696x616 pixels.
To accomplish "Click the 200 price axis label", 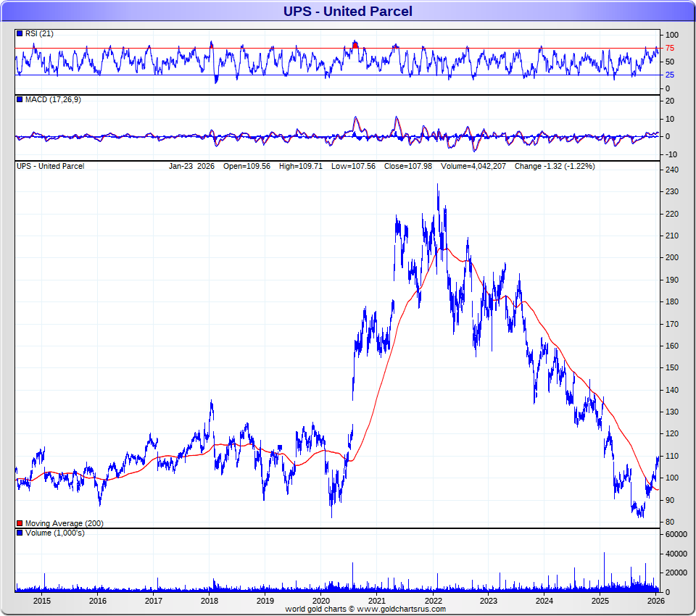I will (x=672, y=257).
